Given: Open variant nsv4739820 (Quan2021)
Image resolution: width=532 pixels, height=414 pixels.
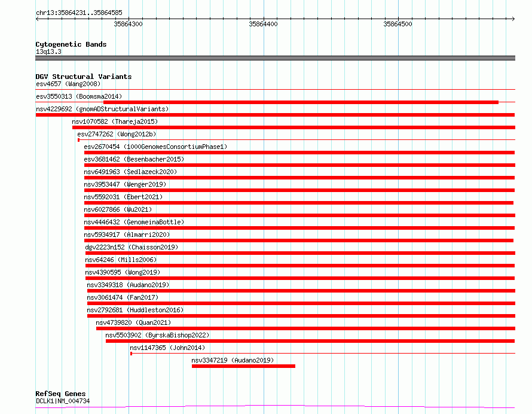Looking at the screenshot, I should pos(133,322).
